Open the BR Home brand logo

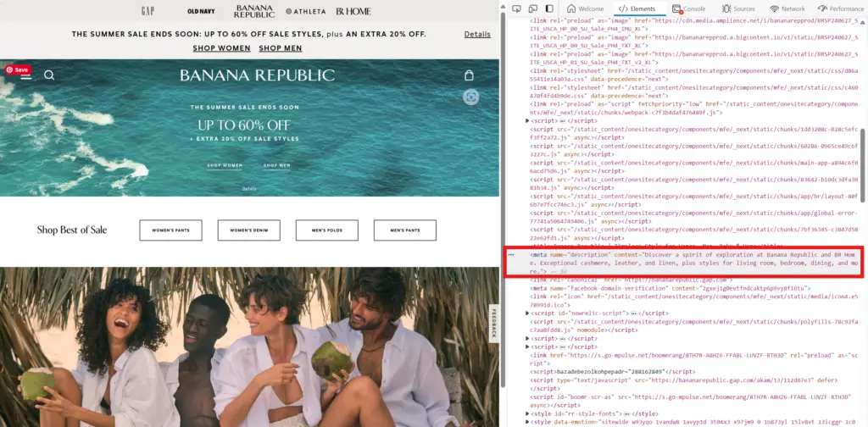(353, 11)
